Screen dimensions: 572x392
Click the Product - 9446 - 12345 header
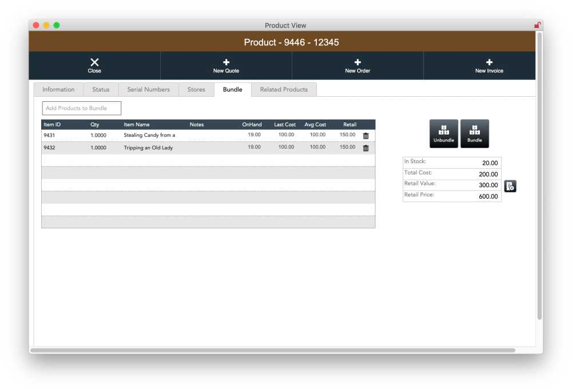(292, 42)
